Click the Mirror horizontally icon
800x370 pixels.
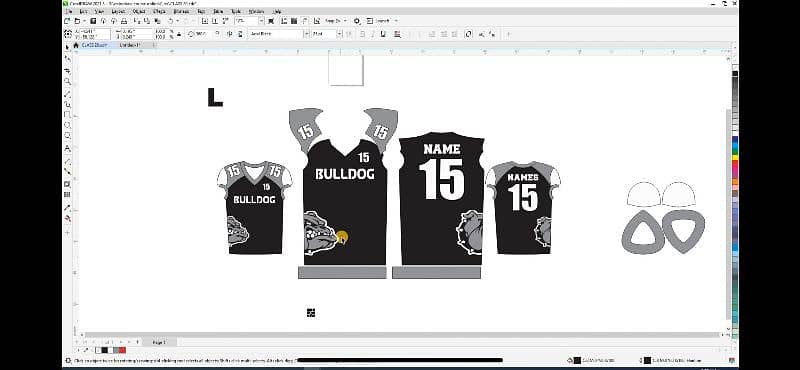click(x=229, y=34)
